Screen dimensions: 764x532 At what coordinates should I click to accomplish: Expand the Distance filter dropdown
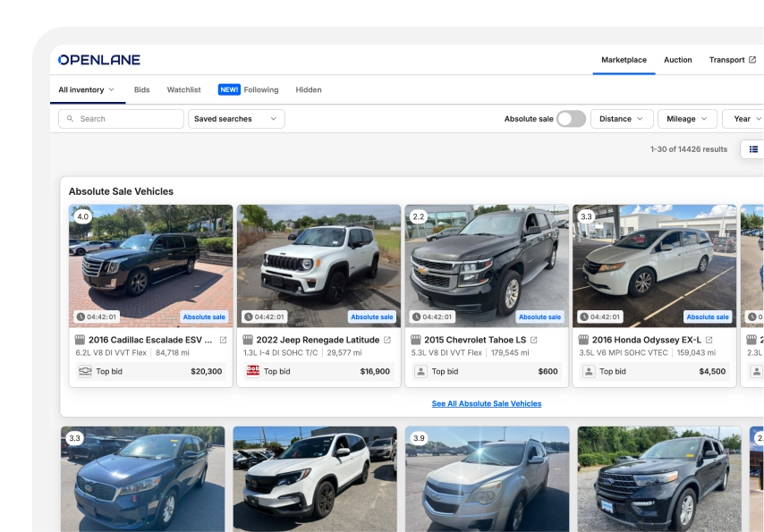coord(621,119)
